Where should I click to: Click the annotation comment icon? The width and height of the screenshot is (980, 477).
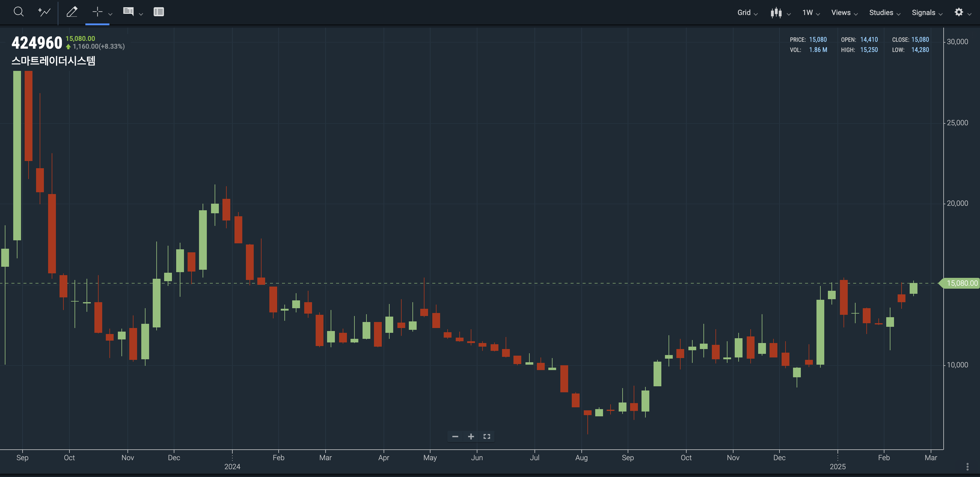[x=128, y=12]
